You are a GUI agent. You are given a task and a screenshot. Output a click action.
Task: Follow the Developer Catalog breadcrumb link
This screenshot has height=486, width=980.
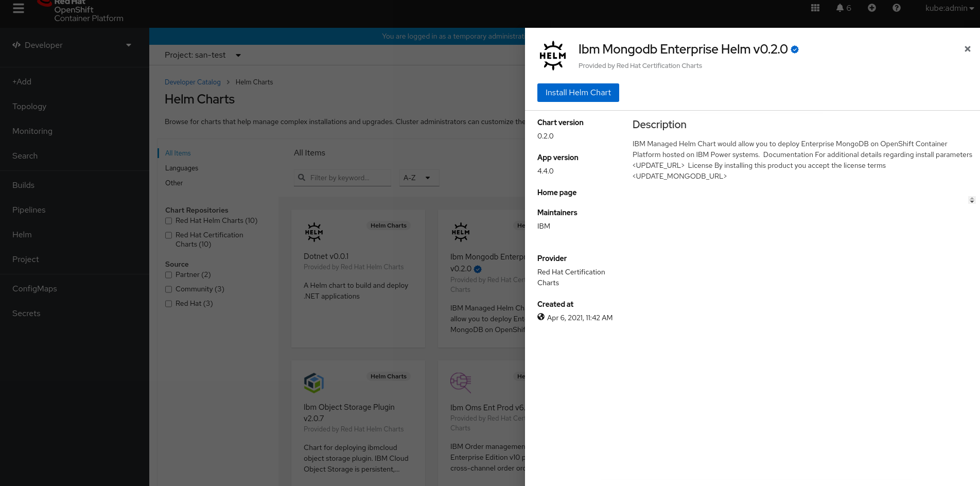coord(192,82)
